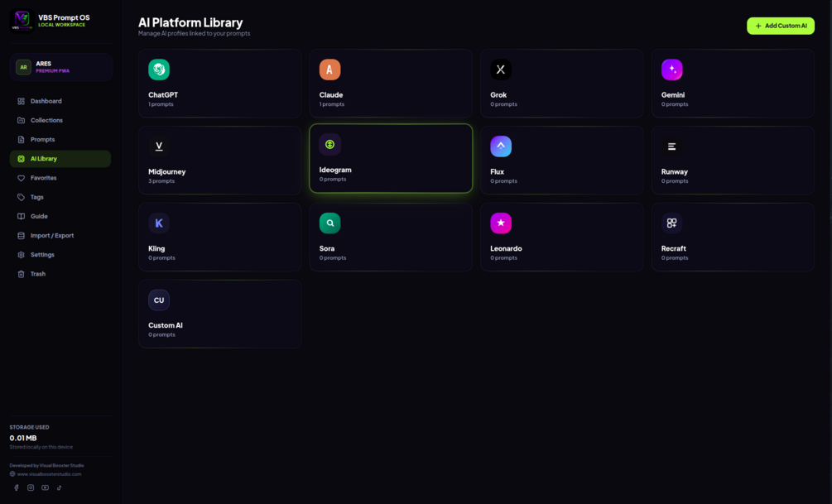Click the Midjourney V icon

pyautogui.click(x=159, y=146)
